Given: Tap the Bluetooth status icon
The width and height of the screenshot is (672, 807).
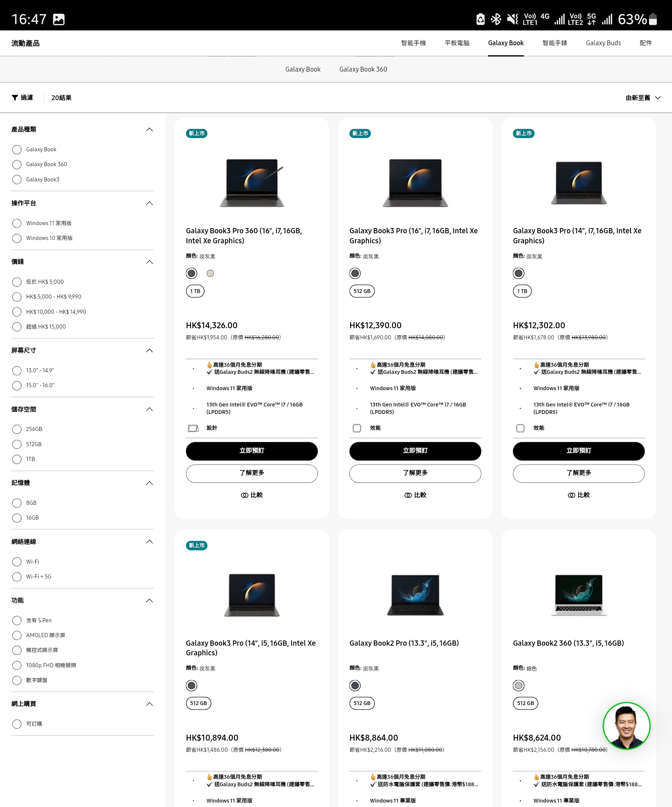Looking at the screenshot, I should click(x=496, y=19).
